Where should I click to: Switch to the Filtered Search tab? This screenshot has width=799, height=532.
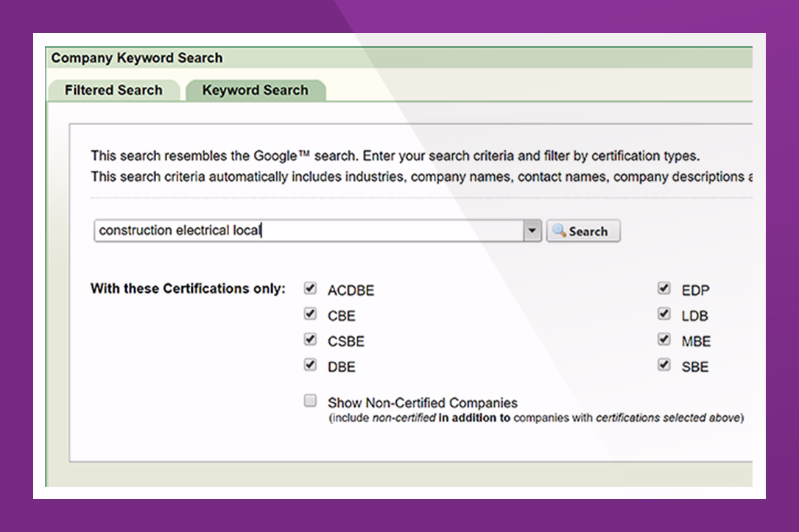pyautogui.click(x=113, y=90)
